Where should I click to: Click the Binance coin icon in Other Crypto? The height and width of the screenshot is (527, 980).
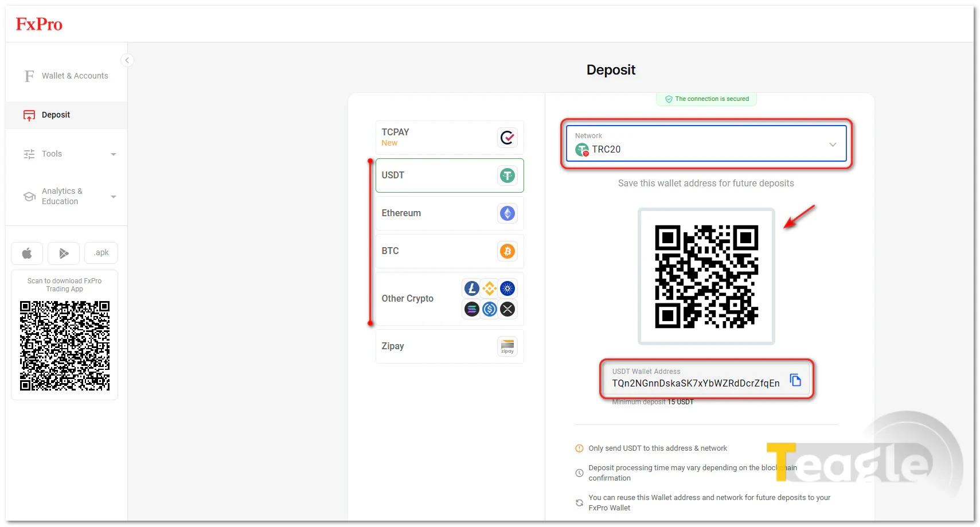pyautogui.click(x=490, y=288)
